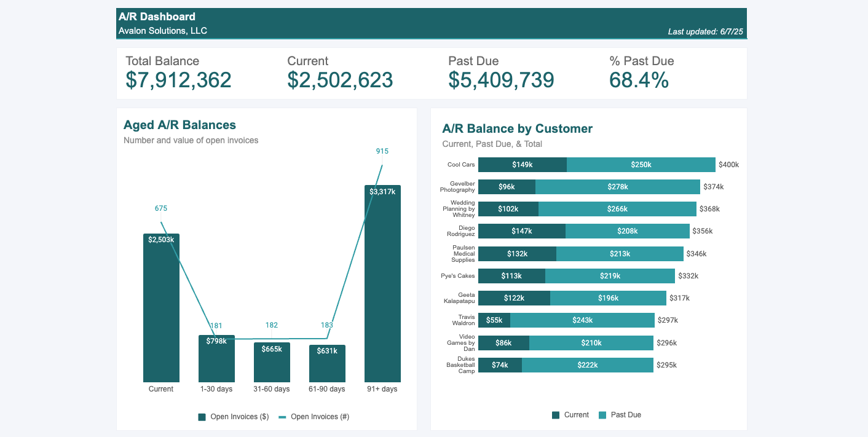Image resolution: width=868 pixels, height=437 pixels.
Task: Click the 31-60 days axis label
Action: 272,389
